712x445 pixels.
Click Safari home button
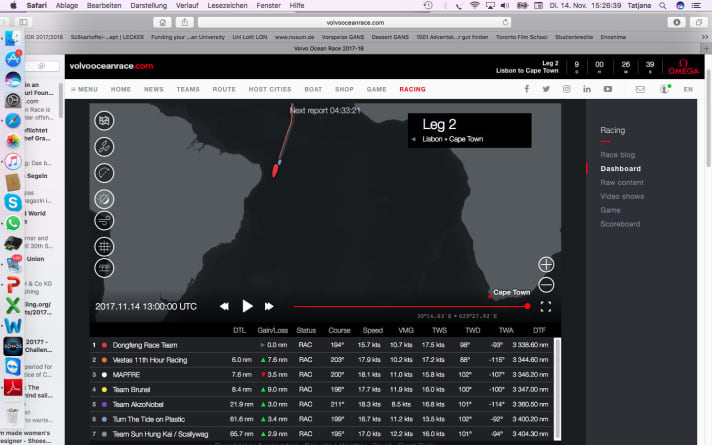coord(162,22)
